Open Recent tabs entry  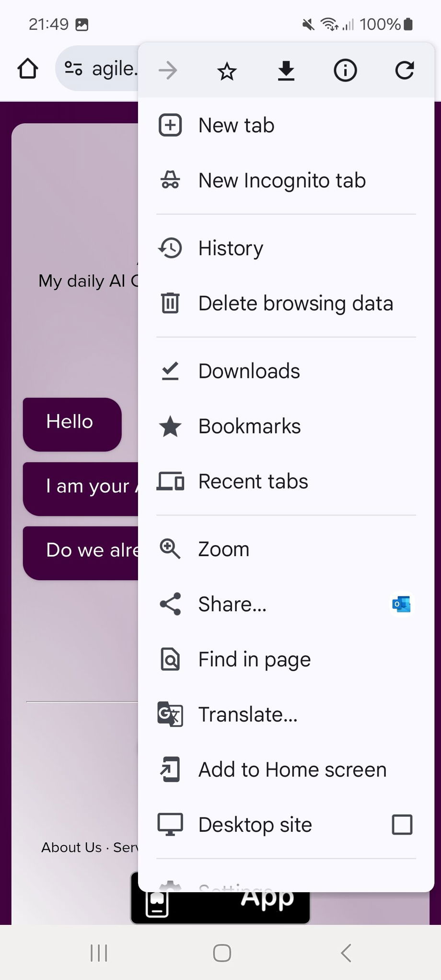point(253,481)
